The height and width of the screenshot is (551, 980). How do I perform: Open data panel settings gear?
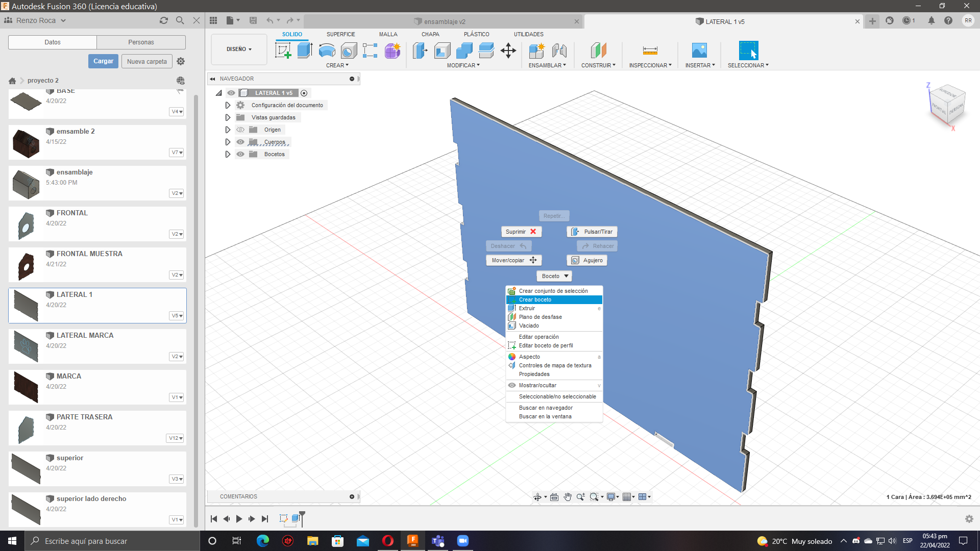(181, 61)
